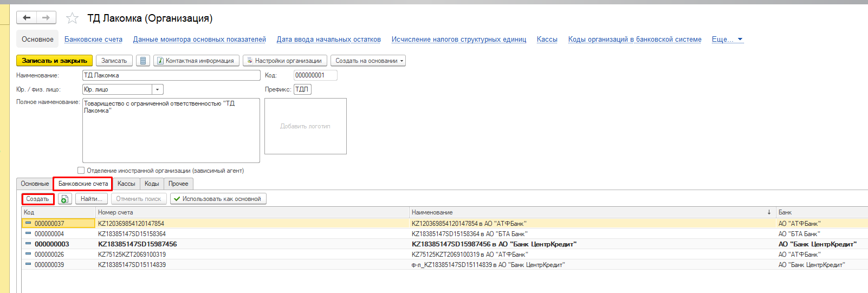868x293 pixels.
Task: Click Записать и закрыть button
Action: tap(54, 61)
